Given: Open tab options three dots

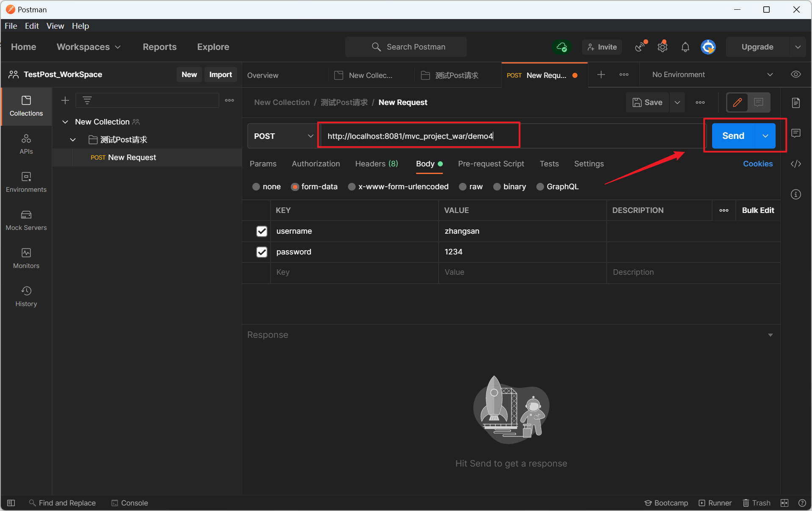Looking at the screenshot, I should click(624, 75).
